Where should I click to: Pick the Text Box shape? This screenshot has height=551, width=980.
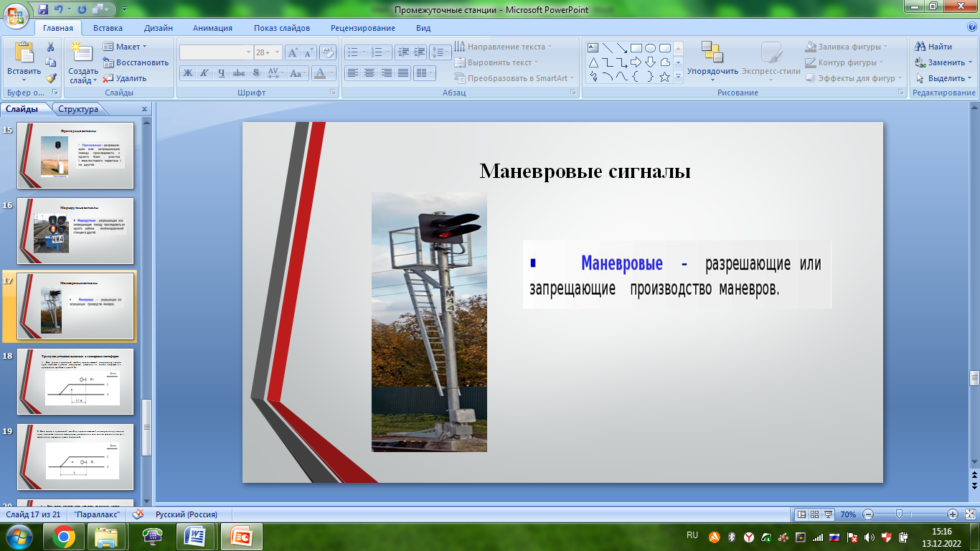point(593,48)
